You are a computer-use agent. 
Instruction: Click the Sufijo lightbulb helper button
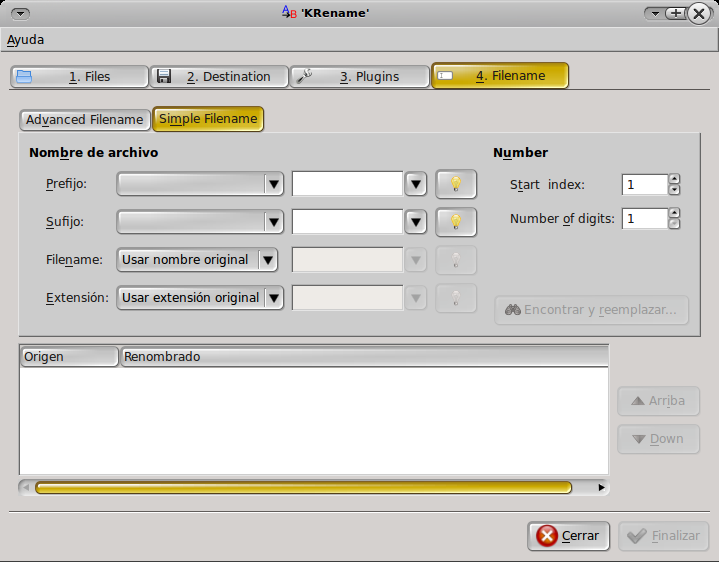pyautogui.click(x=456, y=222)
